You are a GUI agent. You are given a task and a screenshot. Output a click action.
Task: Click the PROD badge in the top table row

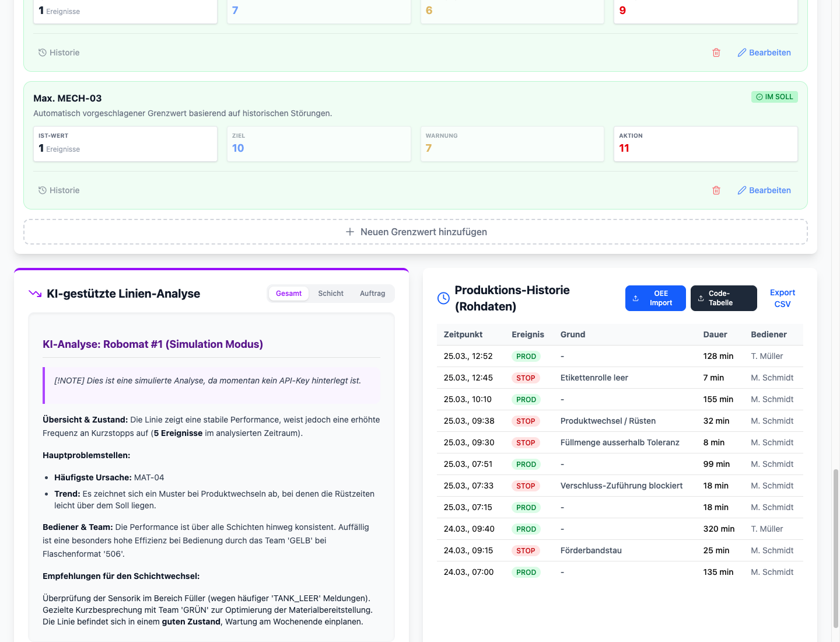click(x=526, y=356)
